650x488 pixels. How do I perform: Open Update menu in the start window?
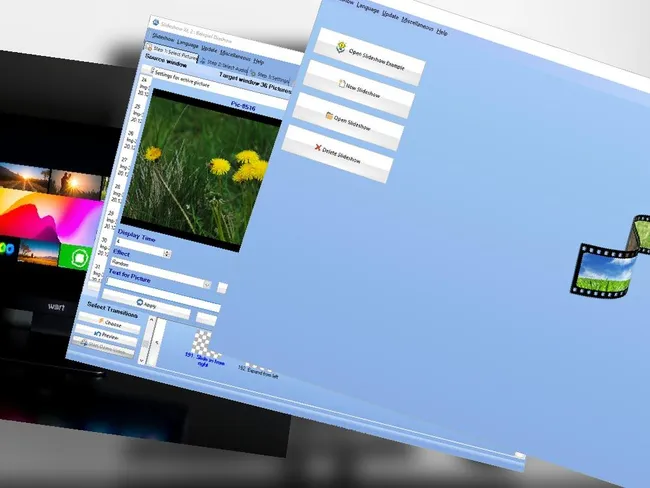[390, 15]
